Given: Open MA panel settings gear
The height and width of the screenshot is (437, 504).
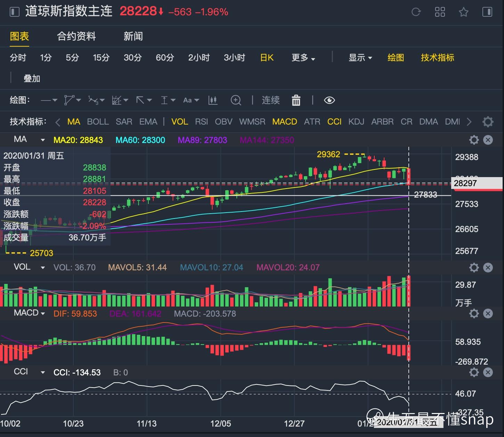Looking at the screenshot, I should click(474, 140).
